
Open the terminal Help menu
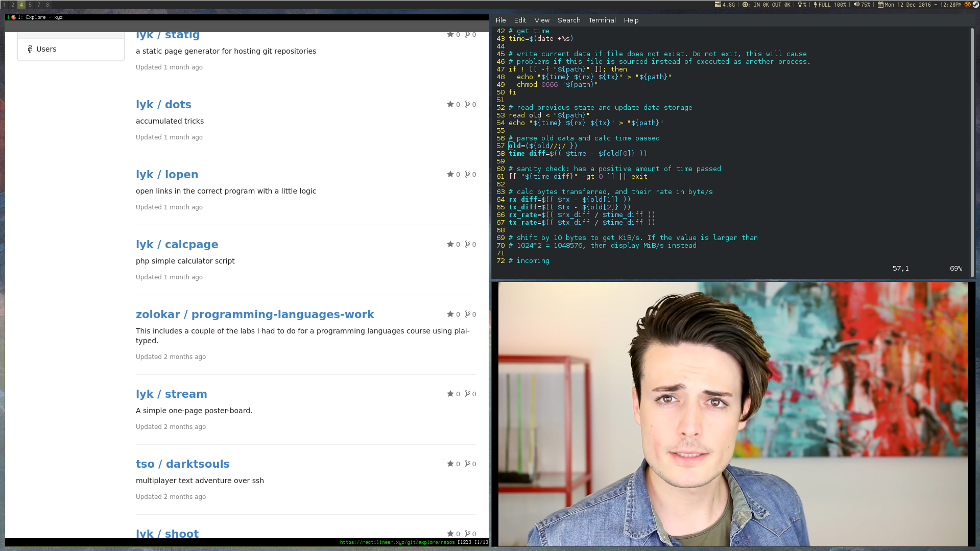(631, 20)
